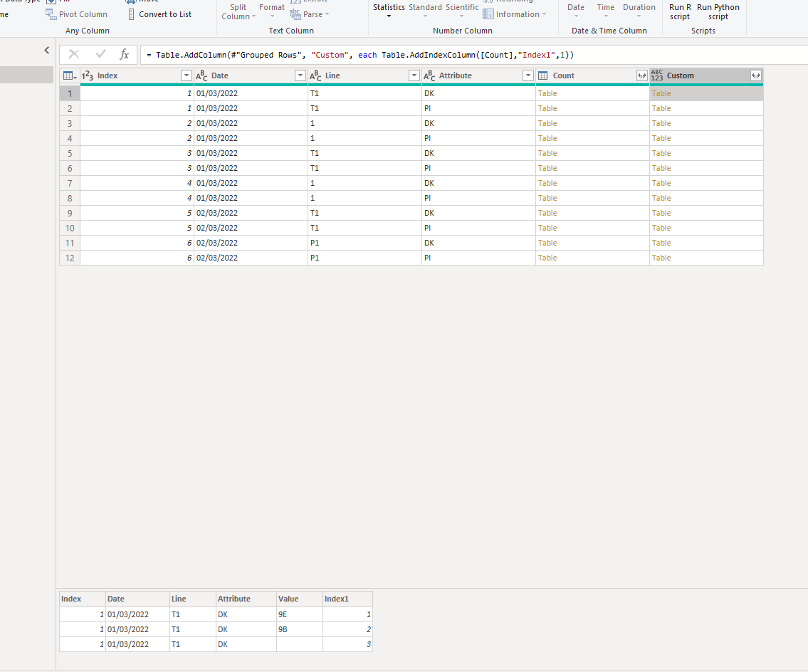Select row number 12 header

(70, 258)
